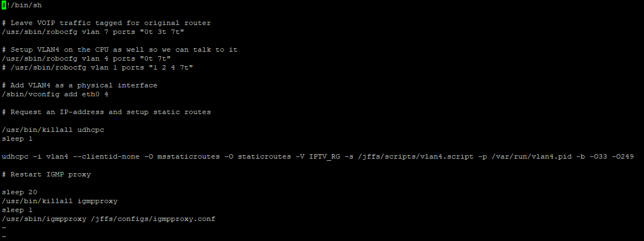Click the "Leave VOIP traffic tagged" comment line
Image resolution: width=644 pixels, height=241 pixels.
[x=106, y=23]
